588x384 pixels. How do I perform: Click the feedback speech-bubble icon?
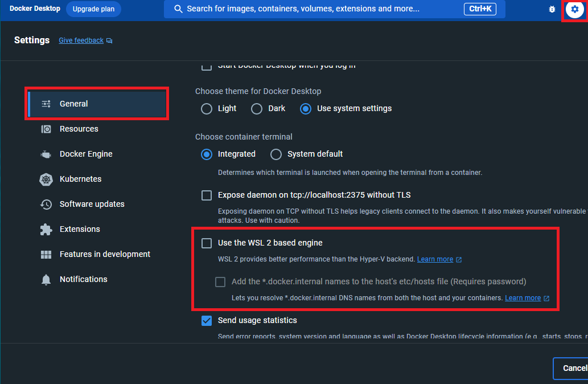[x=109, y=40]
